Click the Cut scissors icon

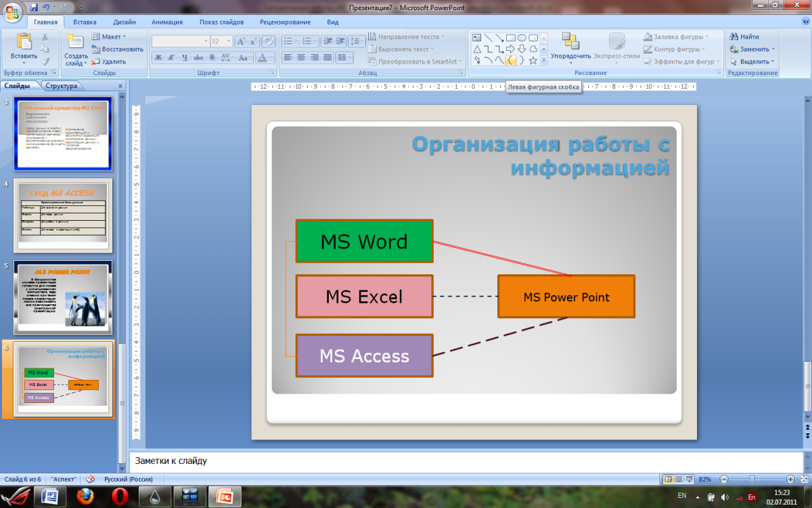pyautogui.click(x=45, y=37)
